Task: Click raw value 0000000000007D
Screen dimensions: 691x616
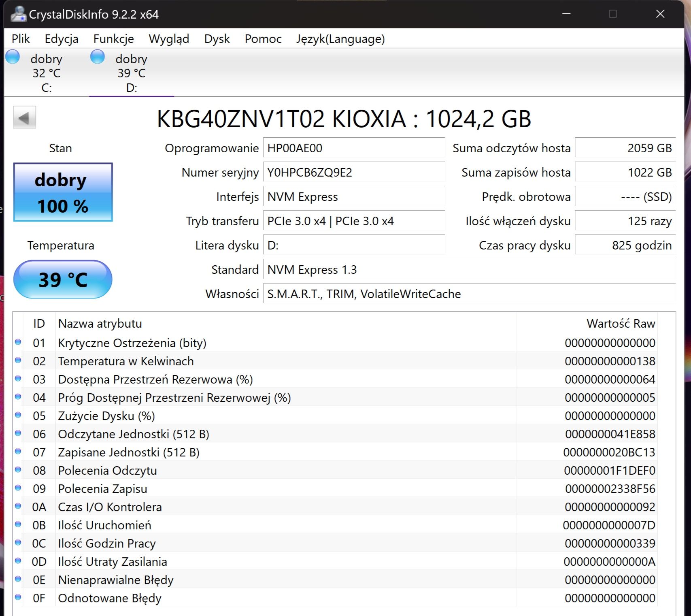Action: coord(609,525)
